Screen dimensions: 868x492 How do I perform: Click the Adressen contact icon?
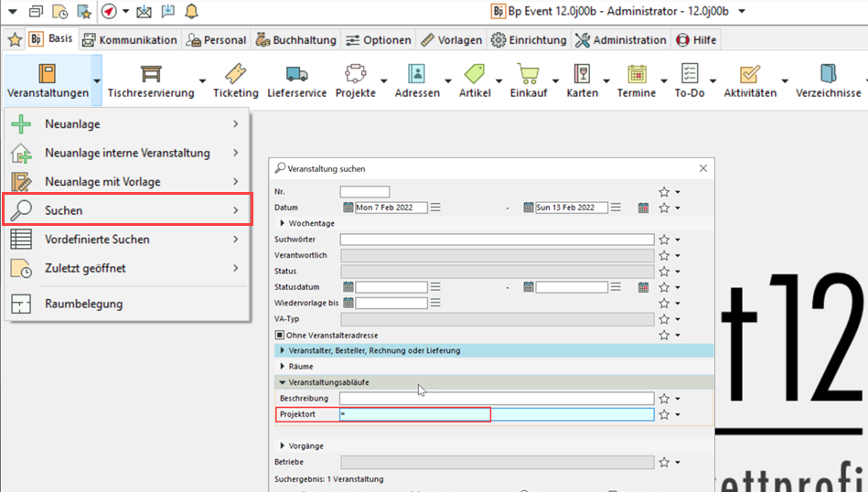[417, 74]
